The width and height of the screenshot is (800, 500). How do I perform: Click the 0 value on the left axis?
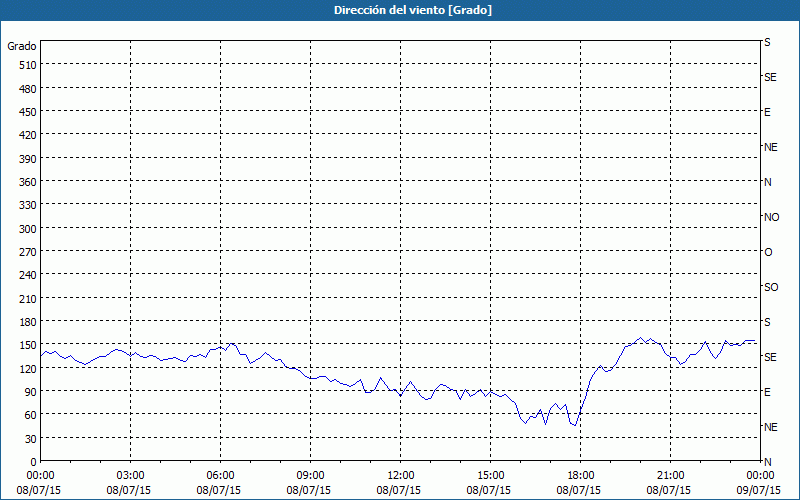[x=34, y=462]
